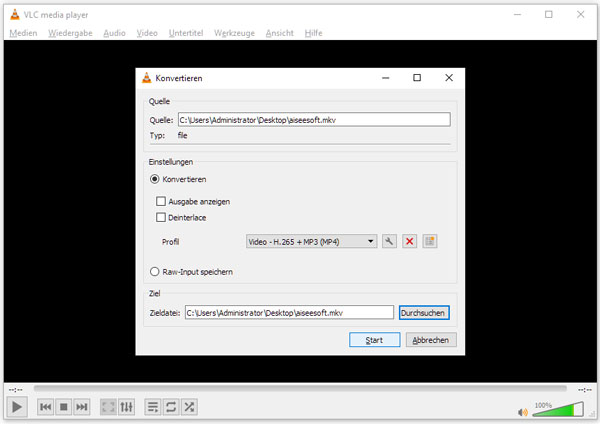
Task: Open the Medien menu
Action: tap(22, 33)
